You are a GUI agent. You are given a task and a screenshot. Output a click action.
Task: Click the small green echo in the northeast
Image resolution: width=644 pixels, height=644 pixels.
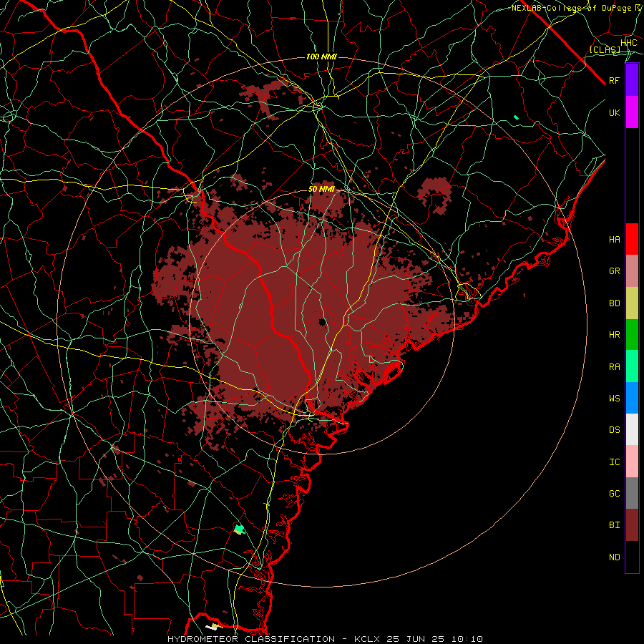[516, 118]
